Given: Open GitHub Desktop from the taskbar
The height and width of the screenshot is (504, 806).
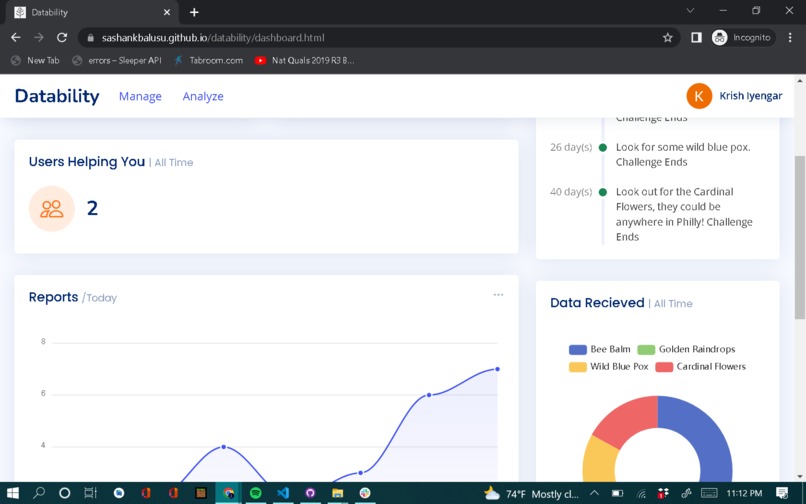Looking at the screenshot, I should (310, 493).
